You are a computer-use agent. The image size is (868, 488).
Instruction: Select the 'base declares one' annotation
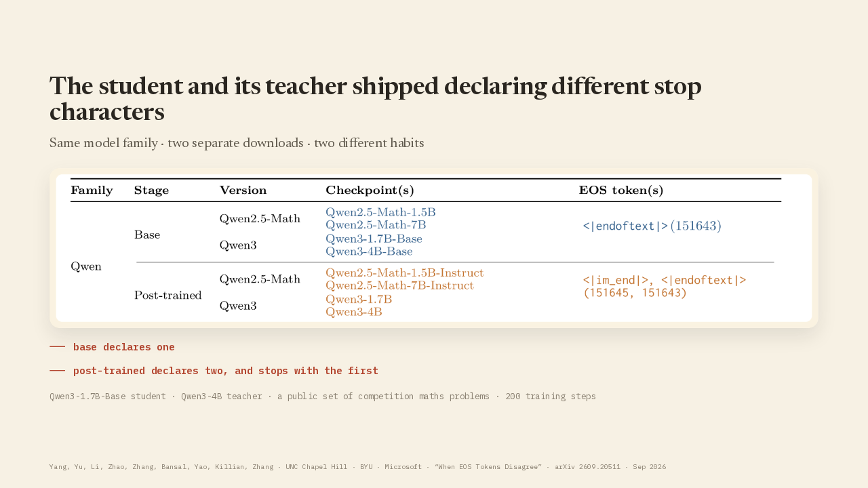(124, 347)
